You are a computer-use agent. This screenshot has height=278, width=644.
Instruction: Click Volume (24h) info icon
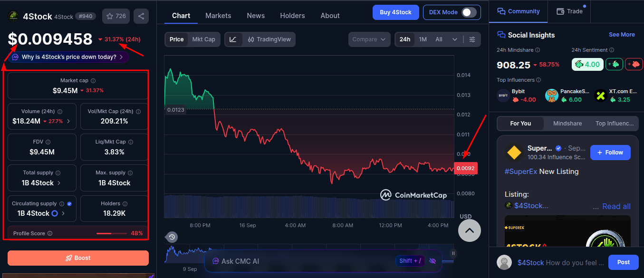point(60,112)
